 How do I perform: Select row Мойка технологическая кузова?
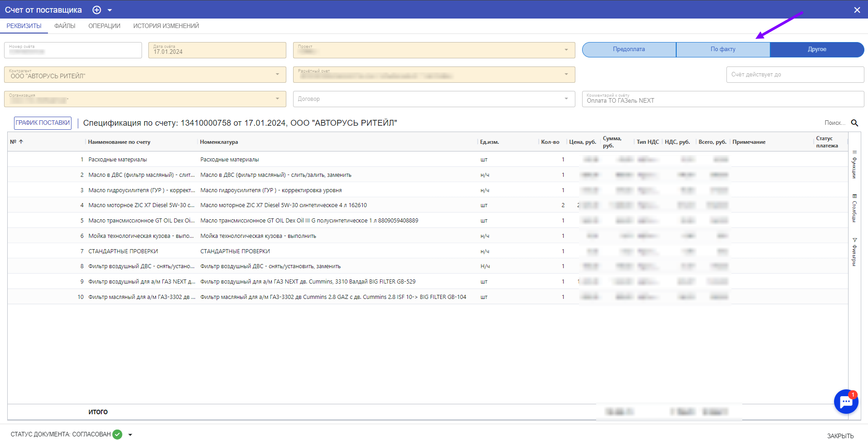pyautogui.click(x=427, y=236)
